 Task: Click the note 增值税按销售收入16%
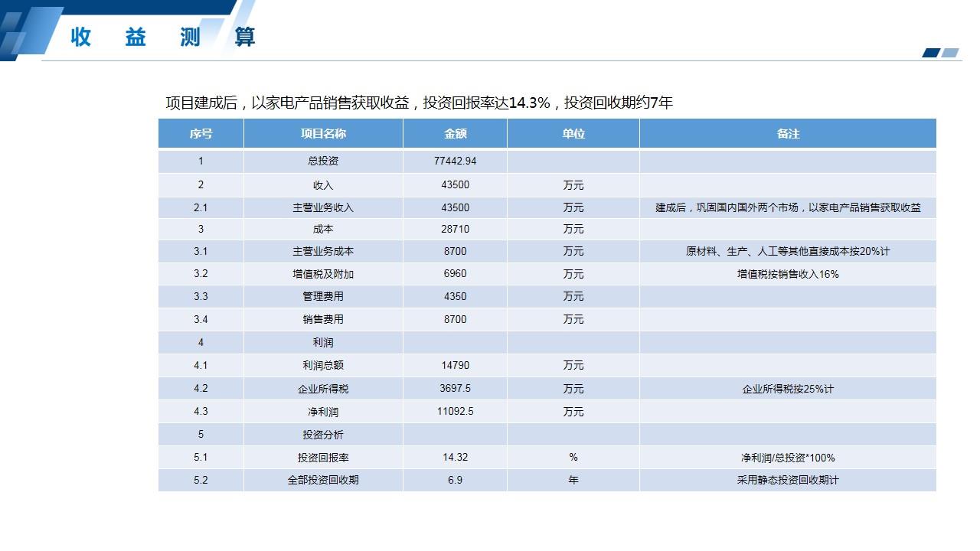click(x=788, y=274)
